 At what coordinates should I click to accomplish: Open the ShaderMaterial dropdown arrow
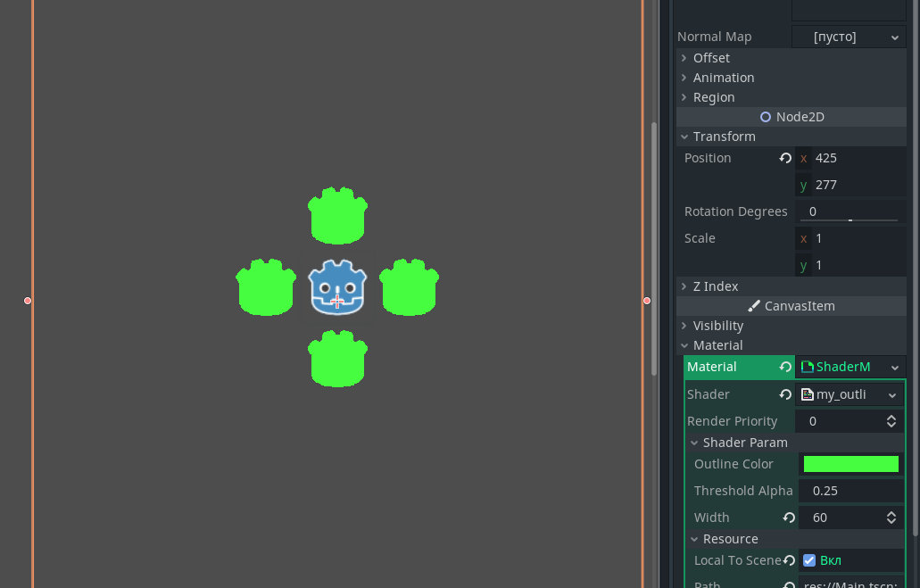tap(895, 368)
